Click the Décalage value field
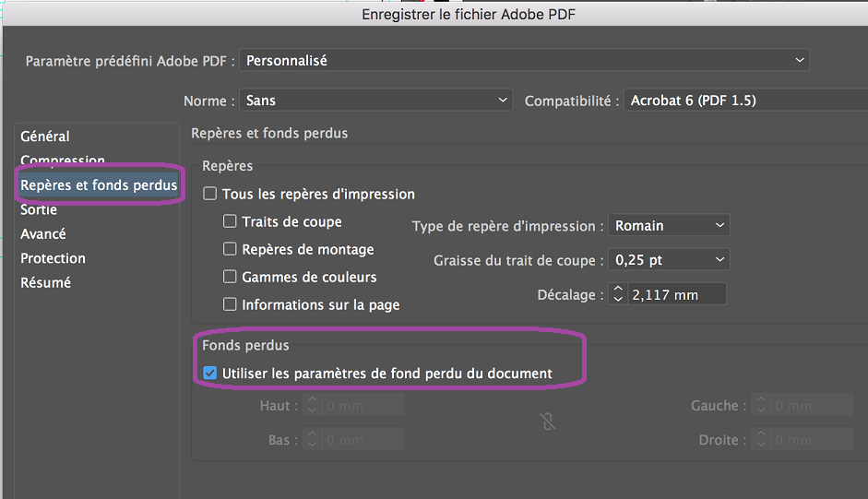This screenshot has width=868, height=499. (677, 294)
